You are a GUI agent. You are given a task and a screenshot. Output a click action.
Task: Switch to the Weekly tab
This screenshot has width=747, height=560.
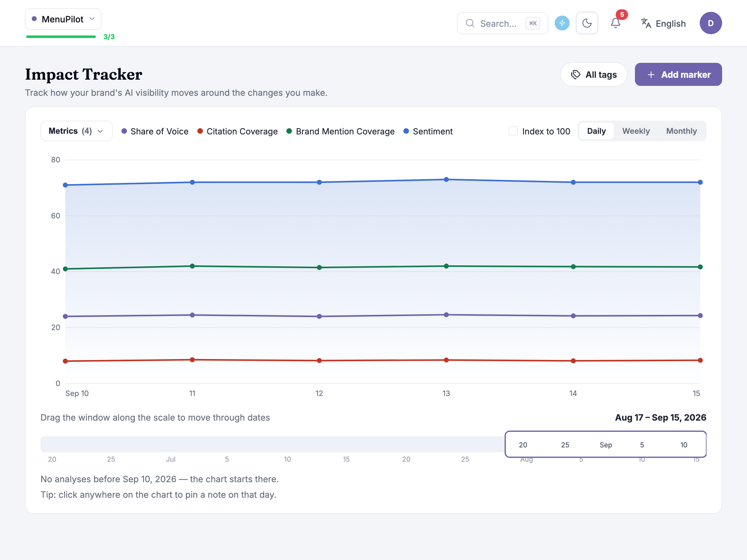[636, 131]
